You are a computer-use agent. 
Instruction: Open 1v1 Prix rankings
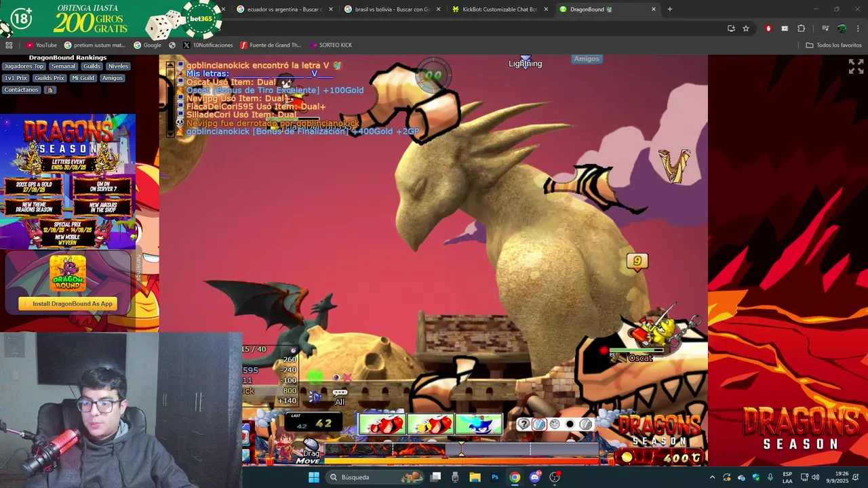pos(16,78)
